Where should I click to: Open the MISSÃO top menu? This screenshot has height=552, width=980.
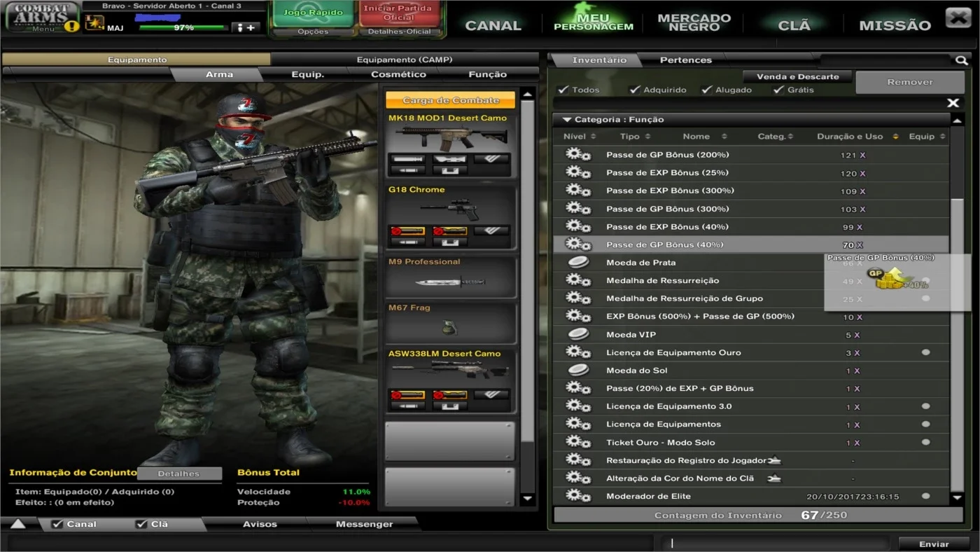tap(895, 25)
